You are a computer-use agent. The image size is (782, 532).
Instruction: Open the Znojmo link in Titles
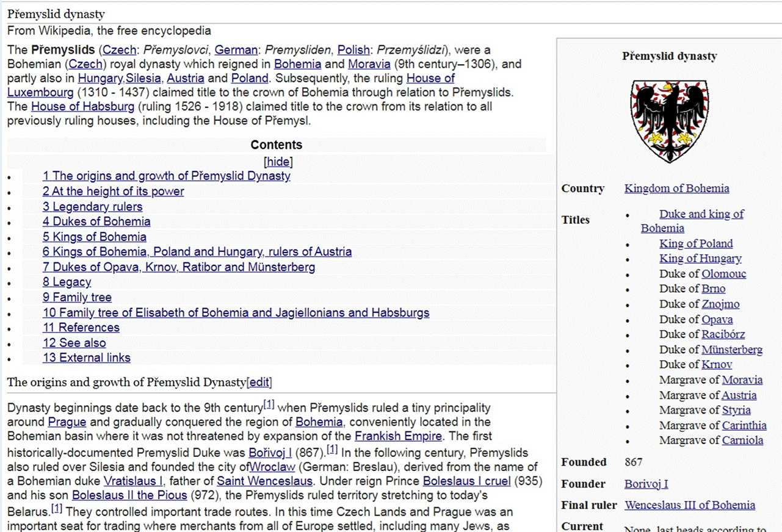(720, 304)
